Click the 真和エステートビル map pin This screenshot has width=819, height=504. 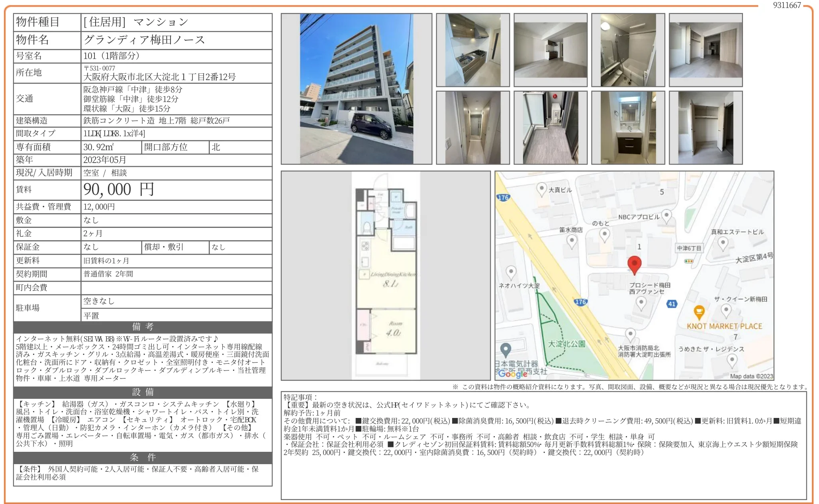(x=723, y=243)
